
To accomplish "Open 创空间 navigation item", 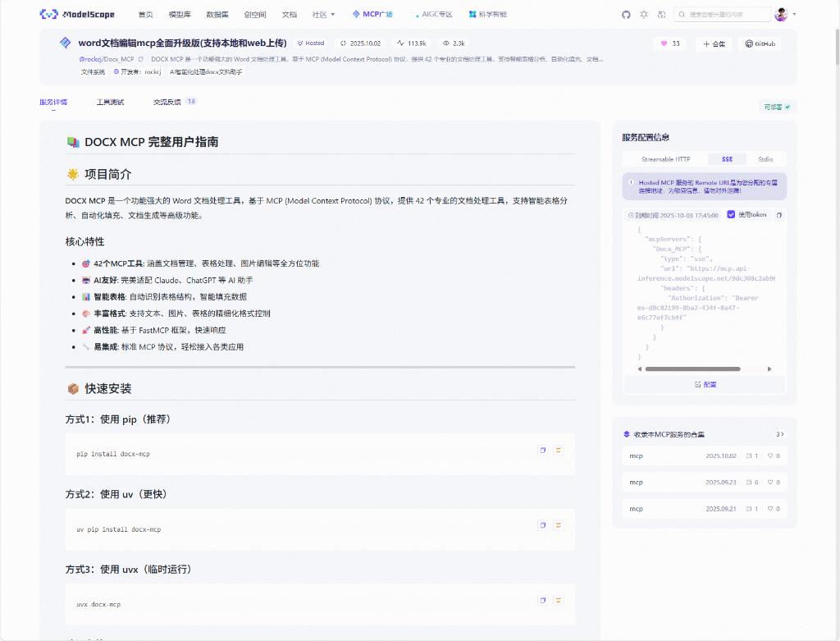I will (255, 15).
